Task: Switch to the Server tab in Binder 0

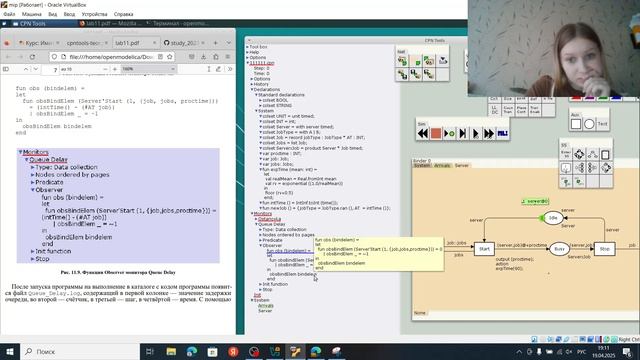Action: 462,165
